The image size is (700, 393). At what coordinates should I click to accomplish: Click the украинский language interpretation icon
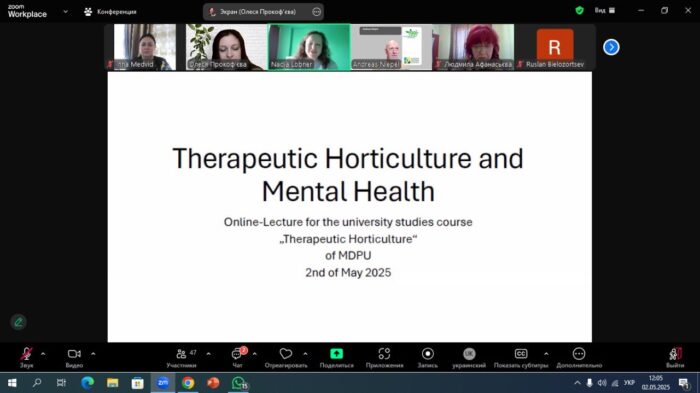click(x=469, y=354)
